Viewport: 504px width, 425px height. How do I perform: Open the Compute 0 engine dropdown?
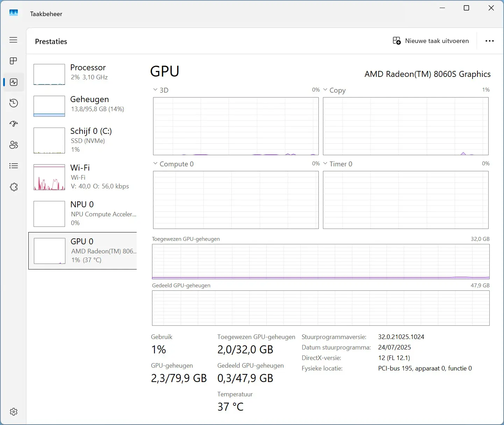point(173,164)
